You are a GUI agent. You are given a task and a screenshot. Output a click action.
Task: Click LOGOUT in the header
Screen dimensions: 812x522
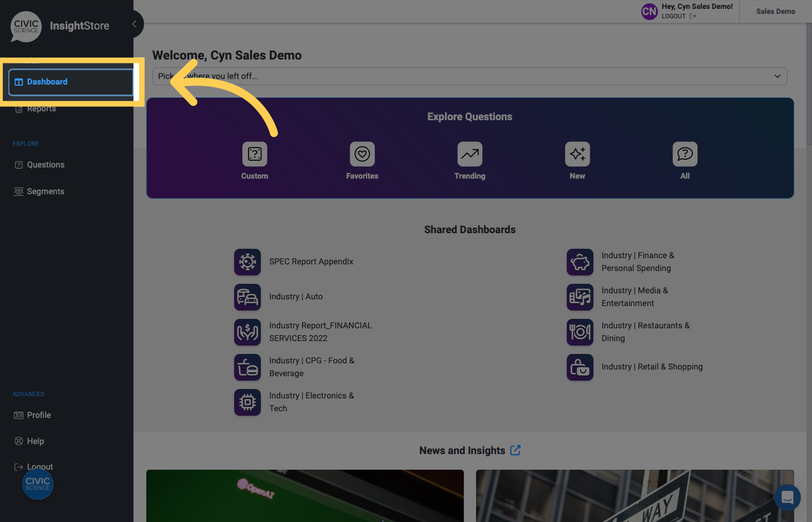coord(679,16)
